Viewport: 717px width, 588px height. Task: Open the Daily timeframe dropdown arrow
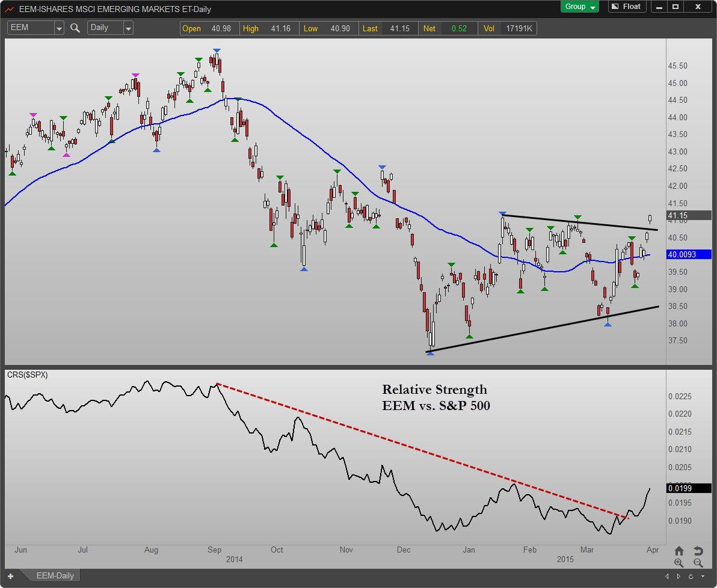tap(129, 28)
